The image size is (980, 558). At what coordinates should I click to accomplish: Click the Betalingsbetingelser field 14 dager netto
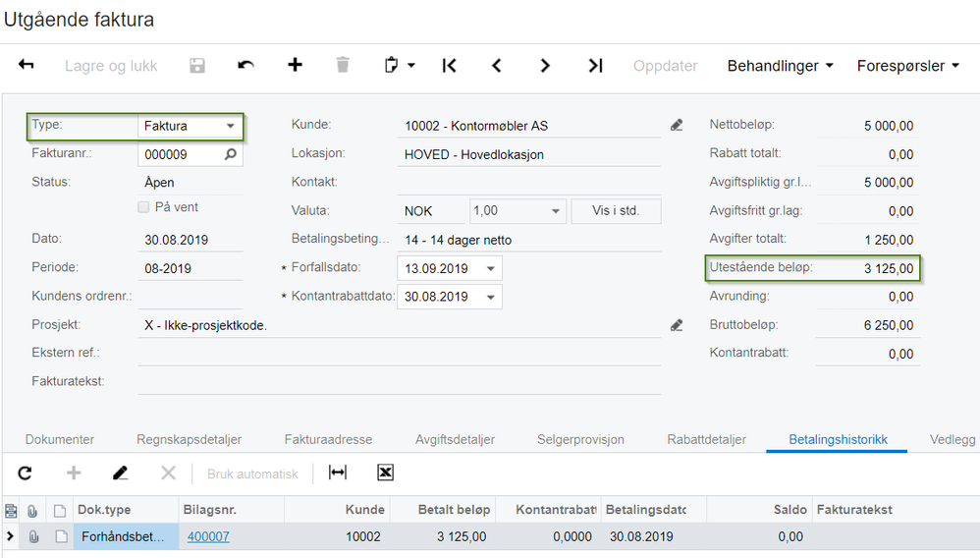click(528, 240)
